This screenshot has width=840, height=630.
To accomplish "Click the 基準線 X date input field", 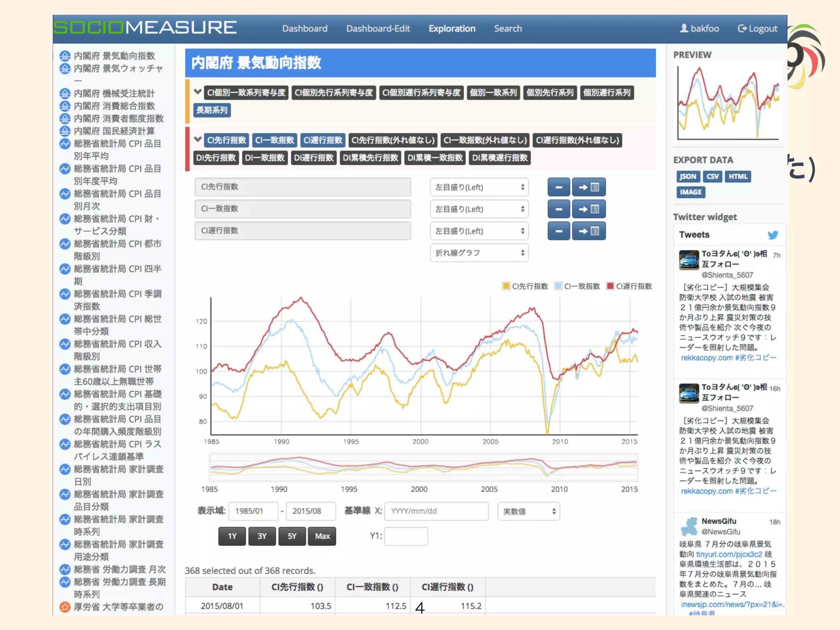I will coord(436,511).
